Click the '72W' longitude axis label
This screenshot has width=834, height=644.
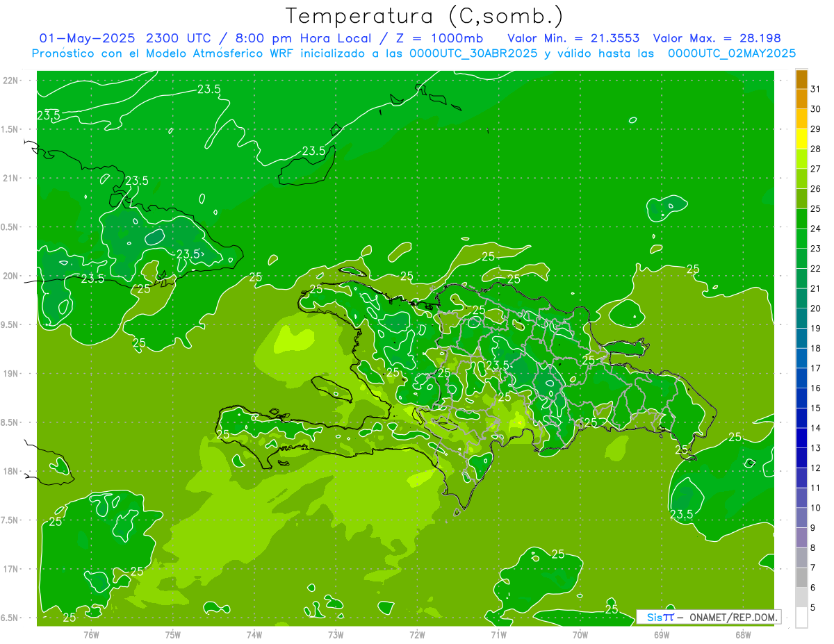(417, 634)
